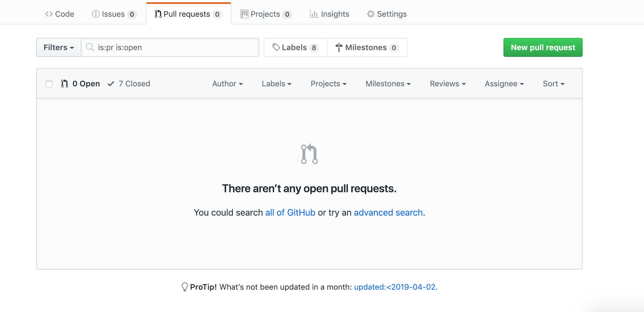
Task: Expand the Reviews filter dropdown
Action: pos(448,84)
